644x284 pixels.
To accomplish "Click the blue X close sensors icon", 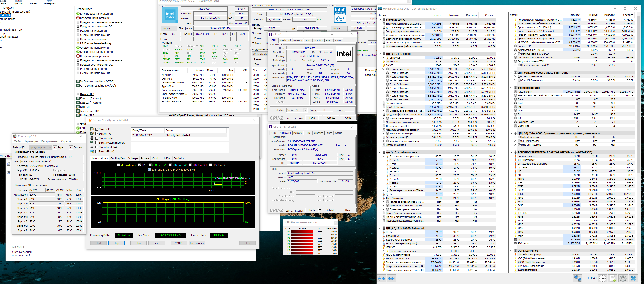I will (633, 278).
